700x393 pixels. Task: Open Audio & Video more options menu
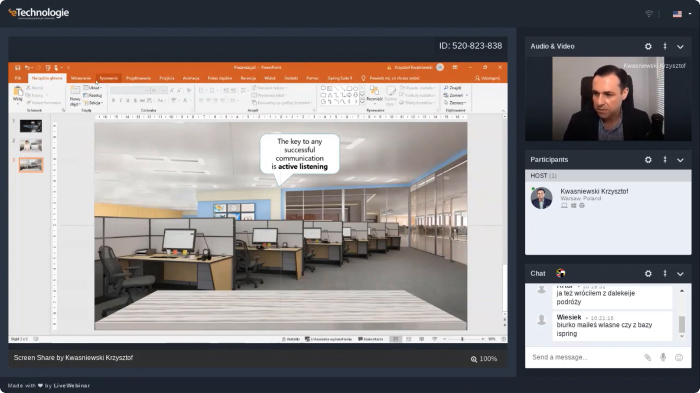coord(665,46)
